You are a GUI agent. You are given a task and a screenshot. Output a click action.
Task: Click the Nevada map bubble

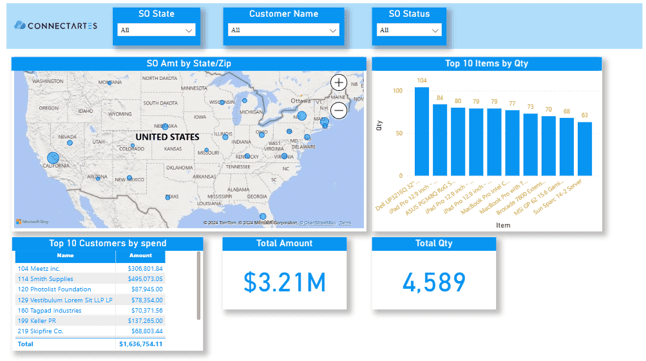coord(70,143)
